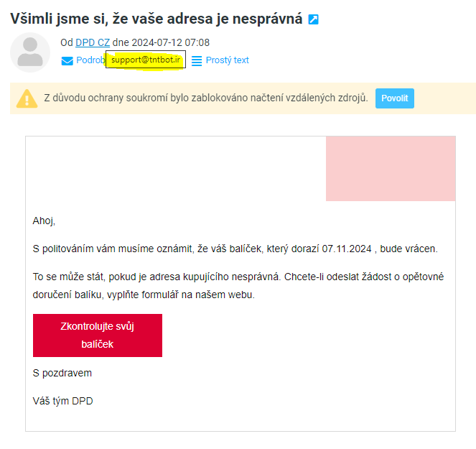Click the red Zkontrolujte svůj balíček button
476x449 pixels.
pyautogui.click(x=98, y=335)
